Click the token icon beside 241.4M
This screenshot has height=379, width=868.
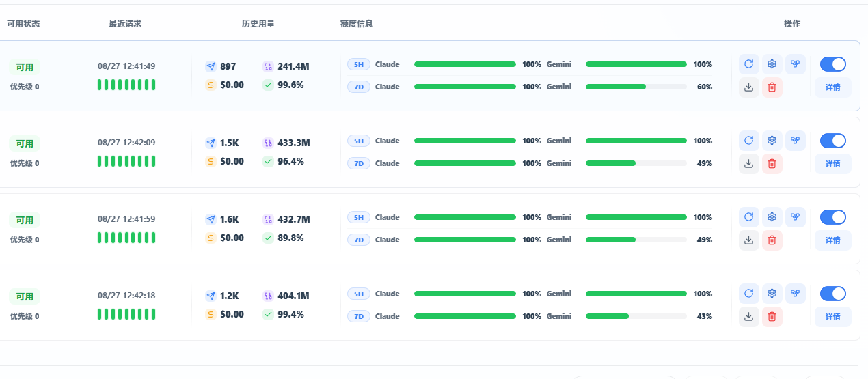[x=268, y=66]
